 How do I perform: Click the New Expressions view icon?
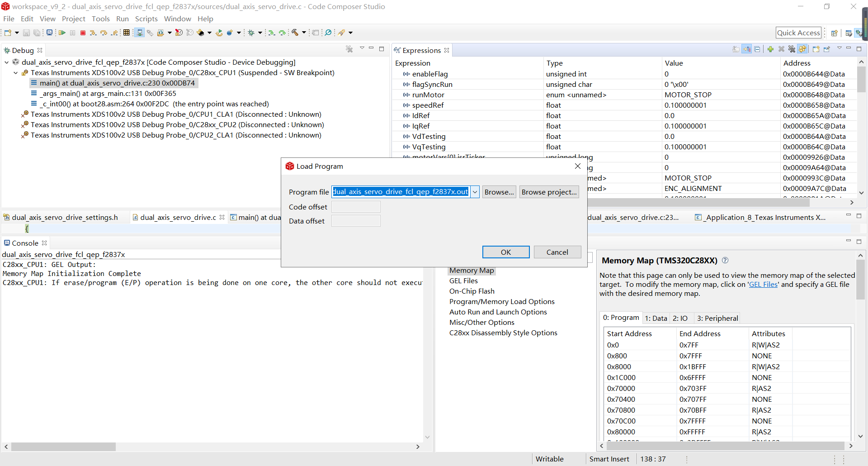(x=816, y=49)
